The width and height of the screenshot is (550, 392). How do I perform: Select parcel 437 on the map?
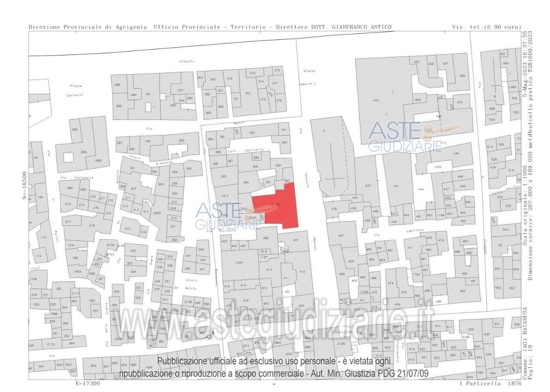click(368, 186)
